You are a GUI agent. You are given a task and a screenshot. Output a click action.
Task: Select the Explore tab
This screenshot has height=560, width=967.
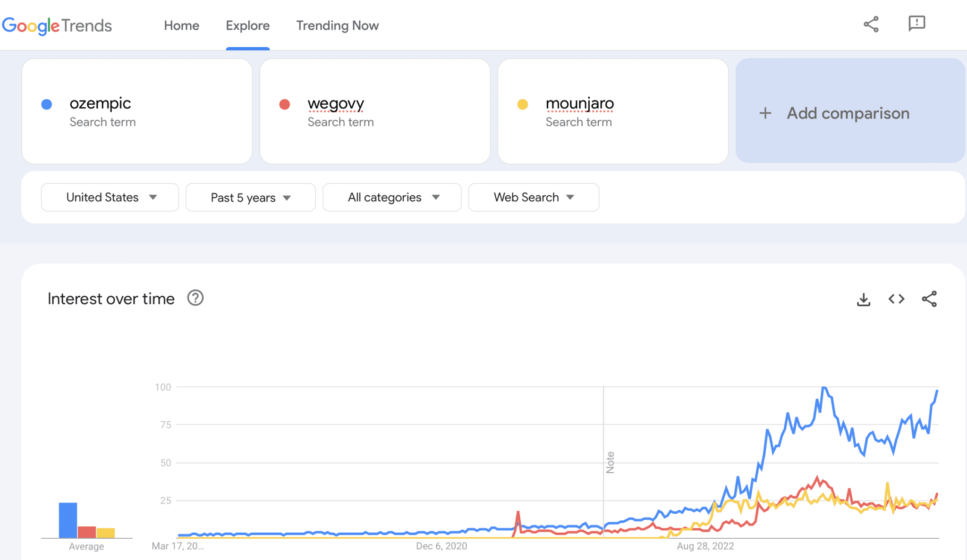[248, 25]
